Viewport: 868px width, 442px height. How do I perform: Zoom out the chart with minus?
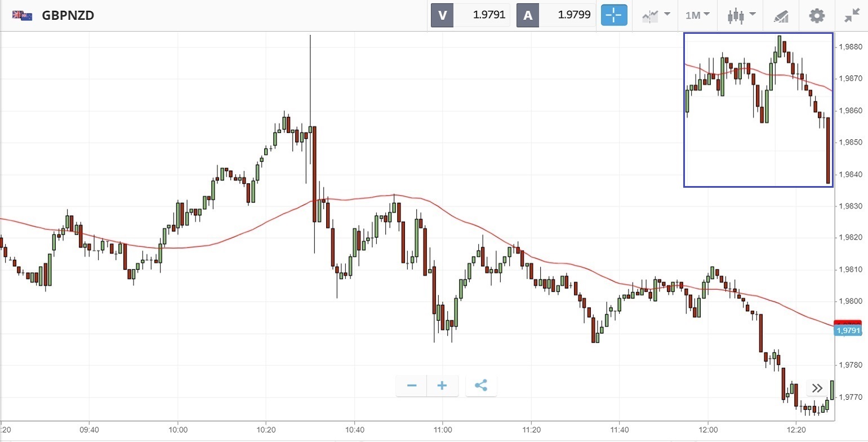coord(412,386)
